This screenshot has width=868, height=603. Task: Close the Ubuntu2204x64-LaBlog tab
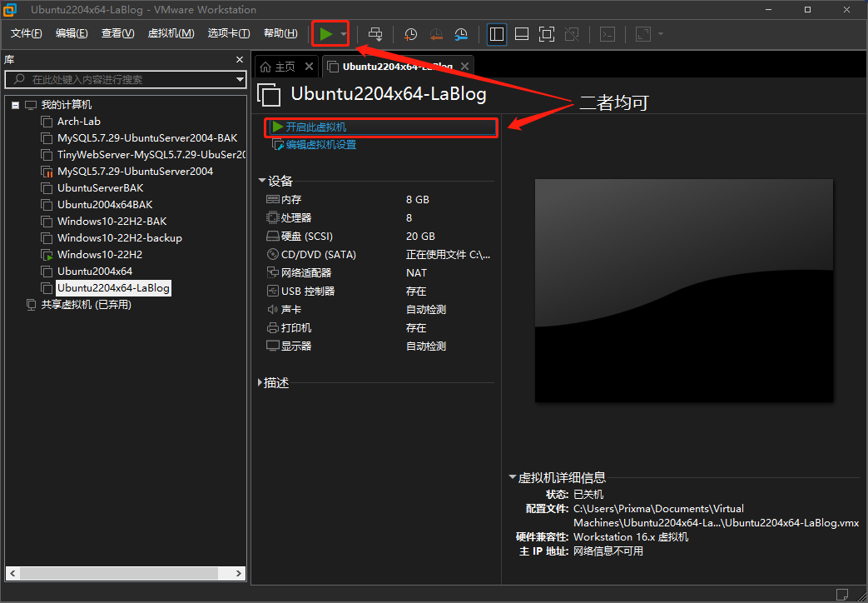click(x=464, y=67)
